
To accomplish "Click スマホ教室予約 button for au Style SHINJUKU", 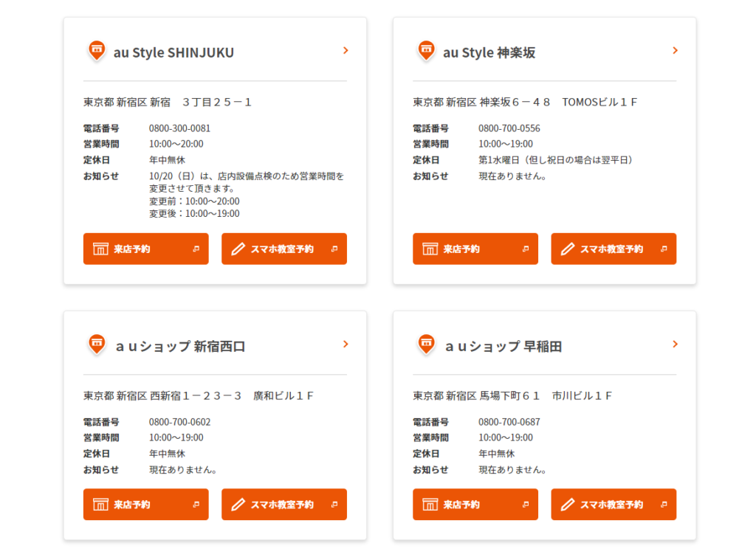I will pyautogui.click(x=284, y=249).
